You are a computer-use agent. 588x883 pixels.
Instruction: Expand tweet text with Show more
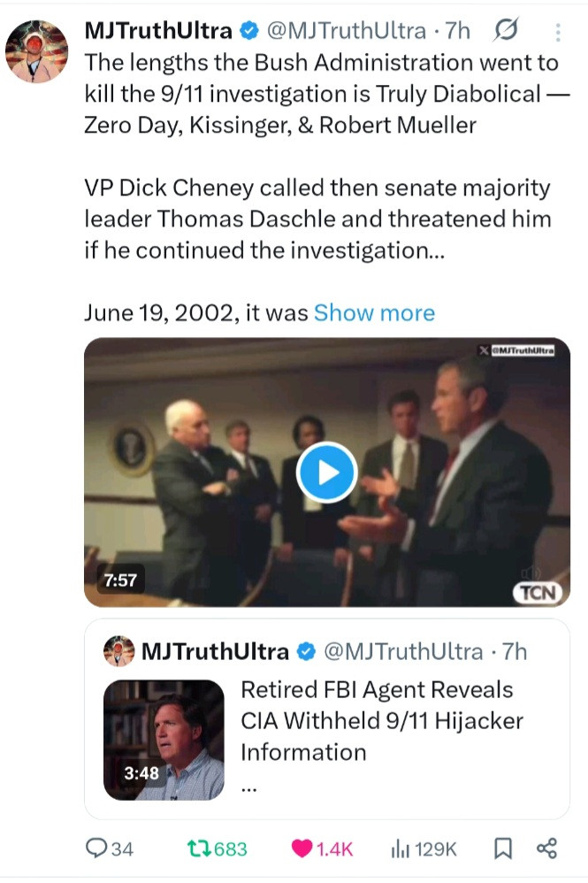click(x=374, y=312)
